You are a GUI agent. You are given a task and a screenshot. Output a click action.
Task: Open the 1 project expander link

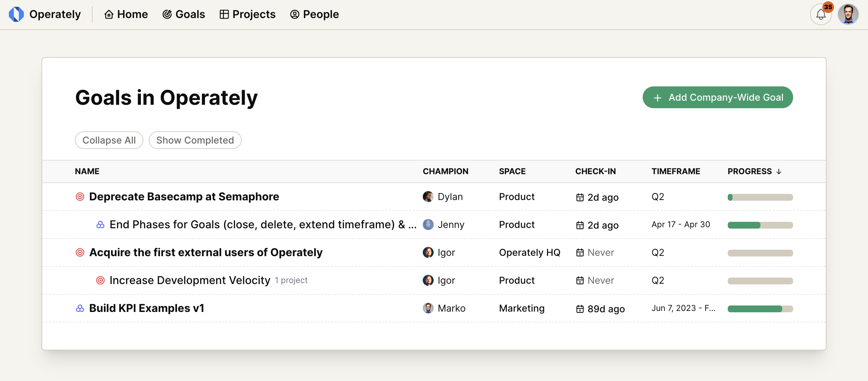click(291, 280)
